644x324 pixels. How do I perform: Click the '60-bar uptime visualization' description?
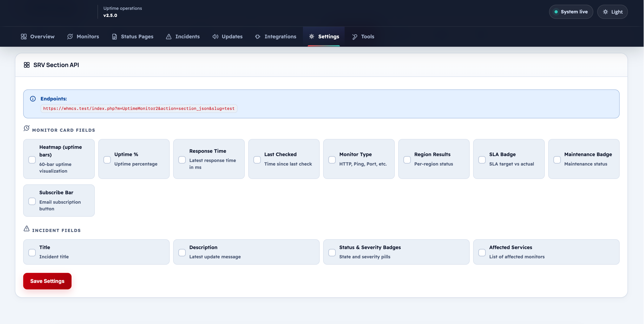pyautogui.click(x=55, y=168)
